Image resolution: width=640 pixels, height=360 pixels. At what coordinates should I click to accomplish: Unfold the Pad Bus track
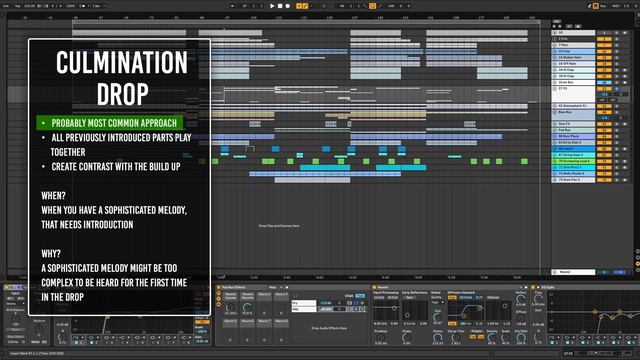555,130
